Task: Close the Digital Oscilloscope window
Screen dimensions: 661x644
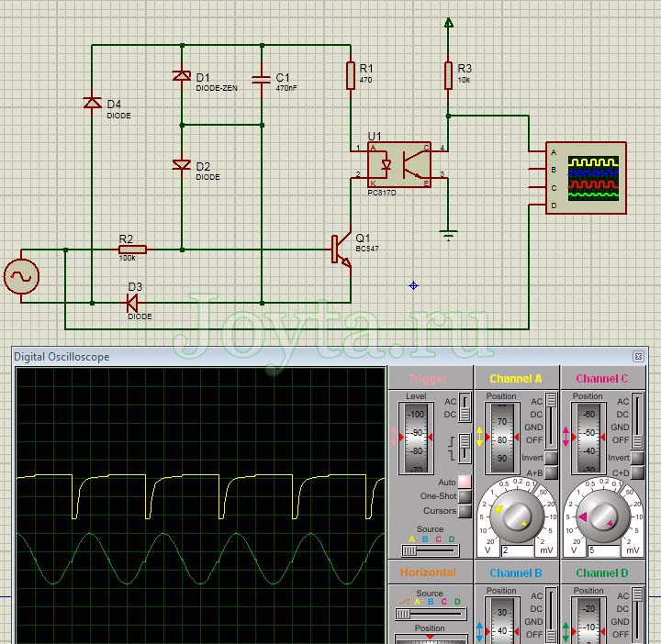Action: click(637, 356)
